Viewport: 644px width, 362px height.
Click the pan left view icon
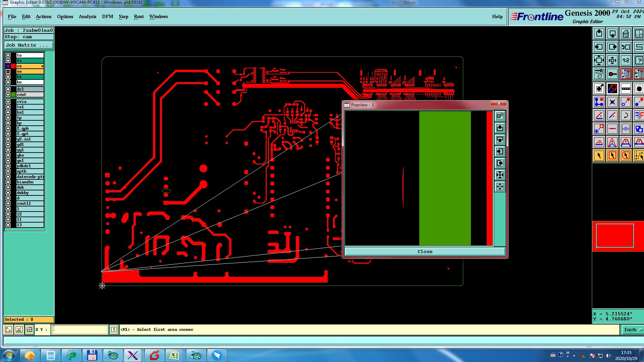click(x=599, y=47)
